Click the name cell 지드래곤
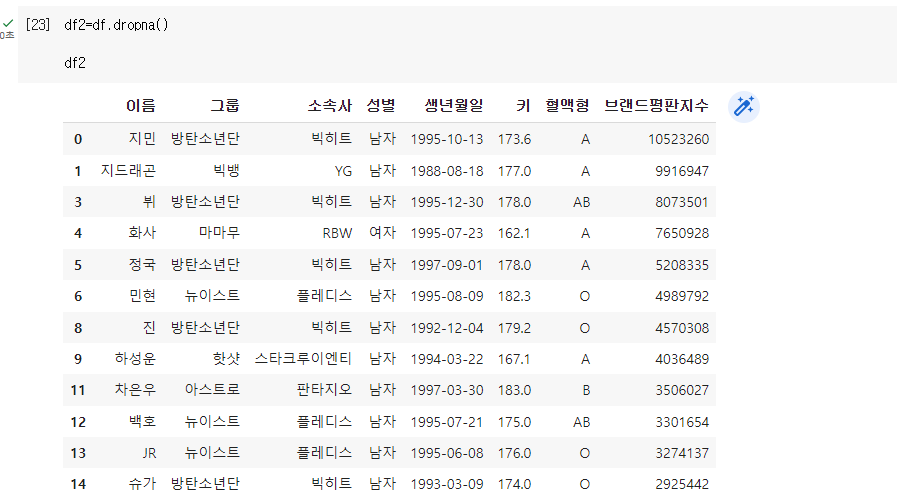This screenshot has width=901, height=499. tap(128, 171)
